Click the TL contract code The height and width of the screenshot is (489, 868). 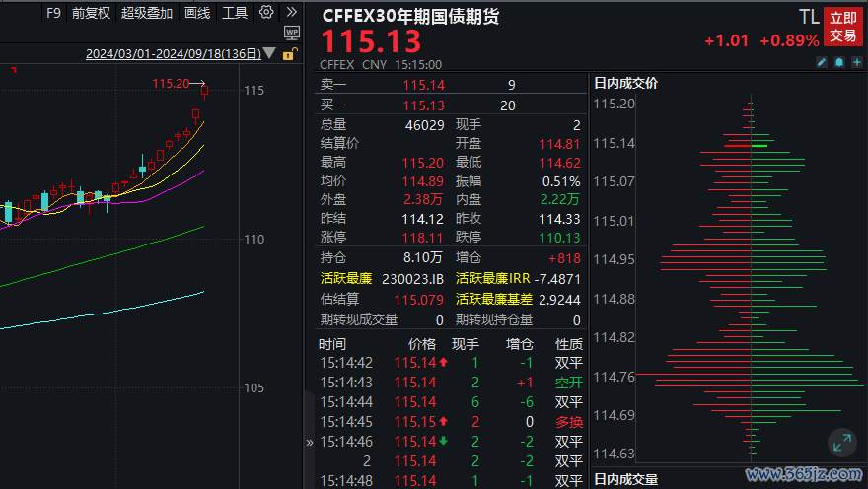pyautogui.click(x=809, y=17)
